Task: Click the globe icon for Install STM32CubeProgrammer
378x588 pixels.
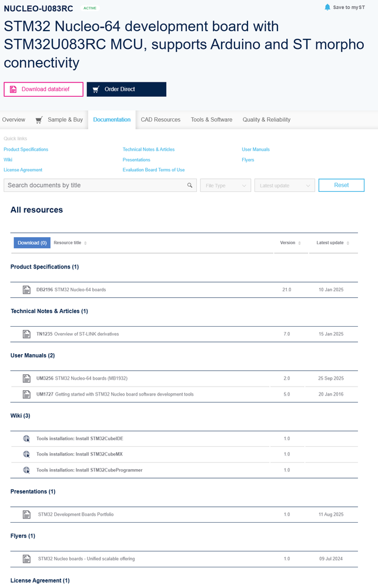Action: pos(26,470)
